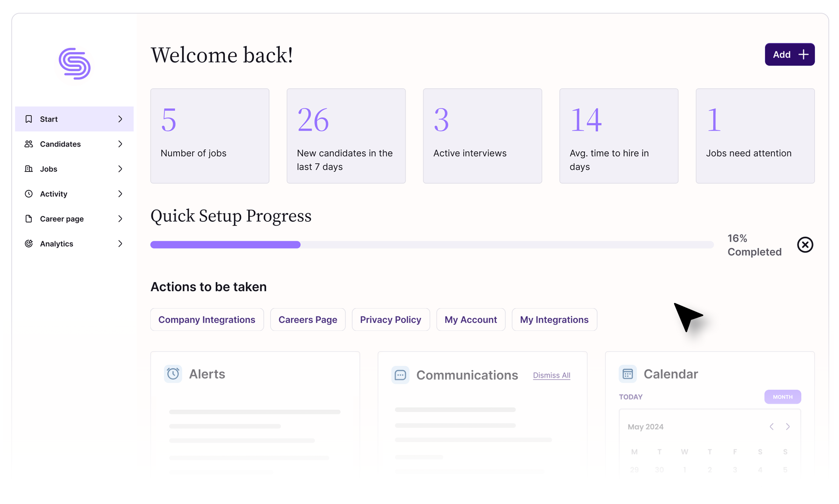Select the Privacy Policy action
The height and width of the screenshot is (504, 839).
391,320
